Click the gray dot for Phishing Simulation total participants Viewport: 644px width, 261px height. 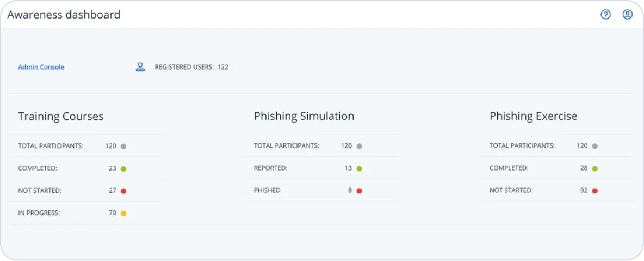(x=359, y=146)
